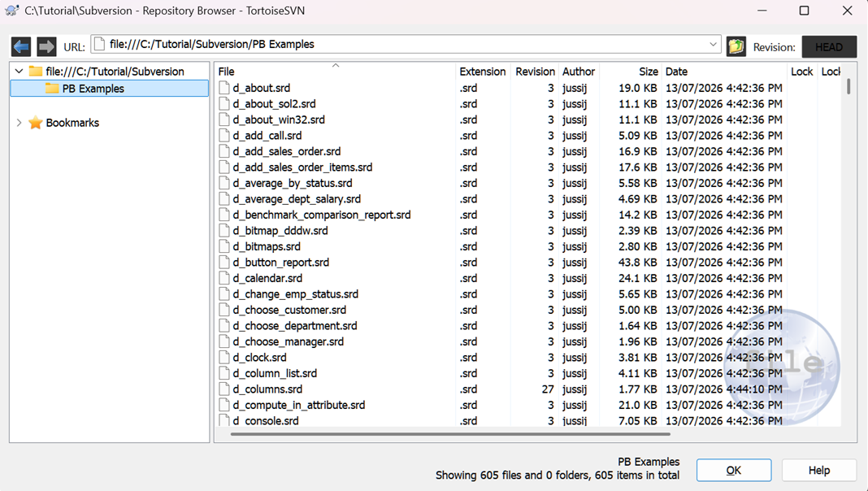Sort list by the Author column header

click(579, 72)
